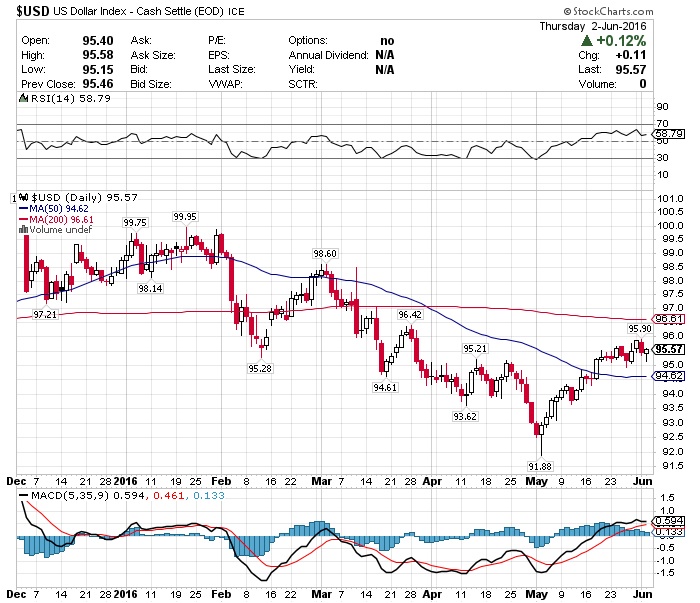Click the Chg value +0.11
The width and height of the screenshot is (700, 603).
631,55
